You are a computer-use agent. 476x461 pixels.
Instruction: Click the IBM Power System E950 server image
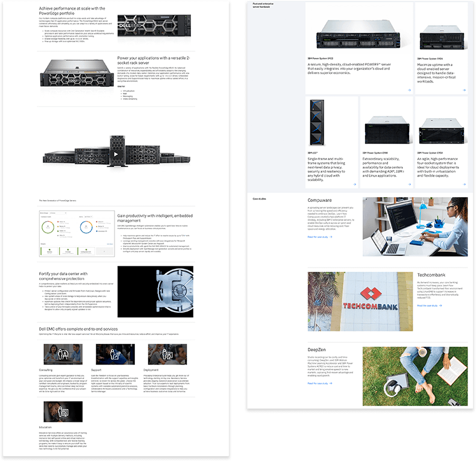tap(442, 131)
